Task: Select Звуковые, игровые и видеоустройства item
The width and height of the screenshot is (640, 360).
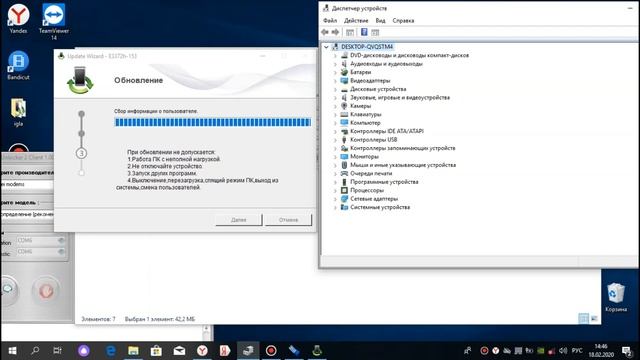Action: (x=400, y=98)
